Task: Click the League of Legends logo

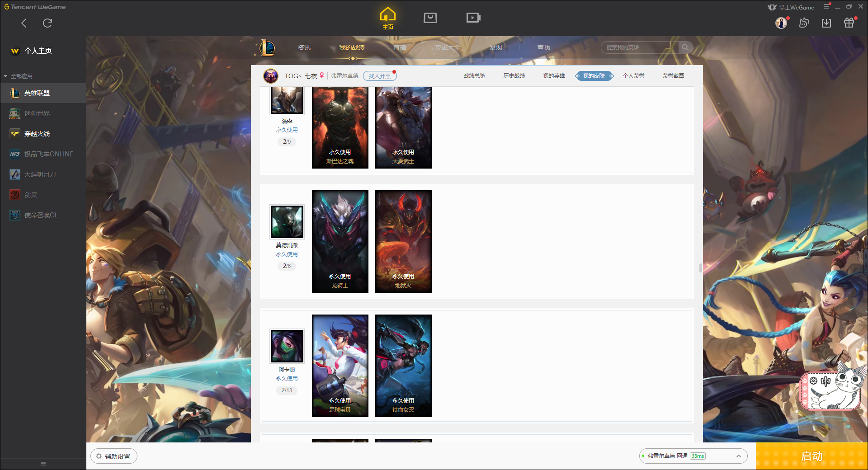Action: [x=267, y=47]
